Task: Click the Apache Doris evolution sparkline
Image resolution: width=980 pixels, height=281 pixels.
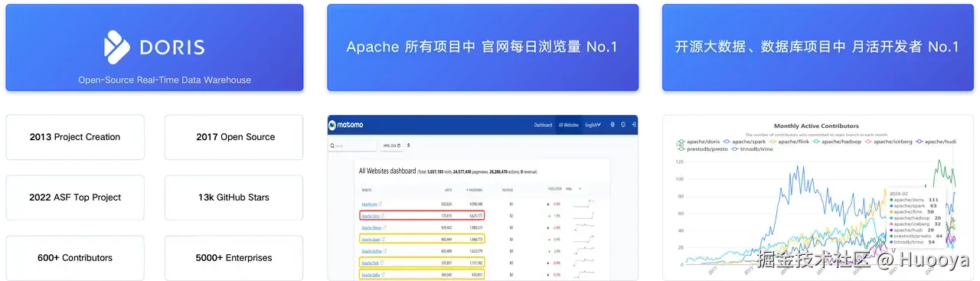Action: pyautogui.click(x=583, y=215)
